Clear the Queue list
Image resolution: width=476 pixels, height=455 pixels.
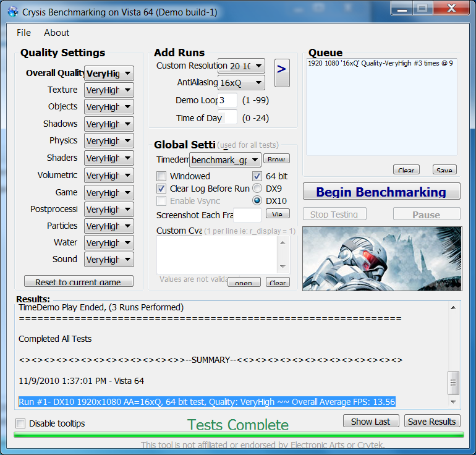point(406,169)
